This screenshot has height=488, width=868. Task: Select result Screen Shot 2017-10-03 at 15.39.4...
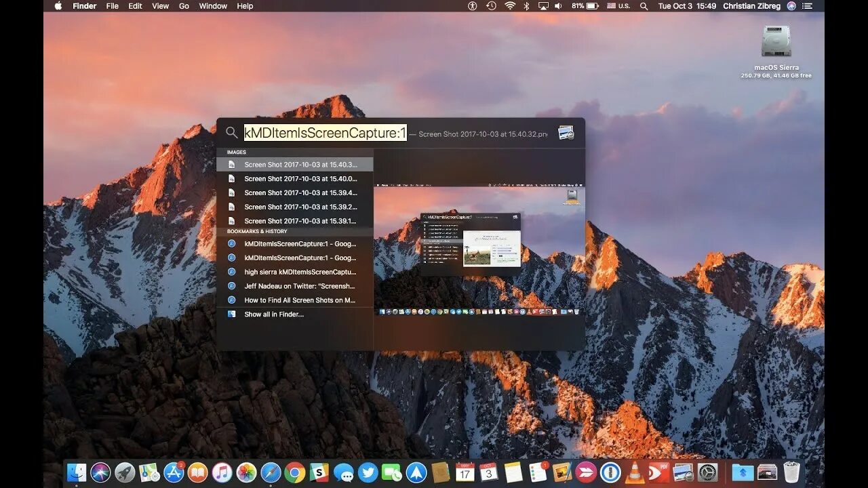click(295, 192)
